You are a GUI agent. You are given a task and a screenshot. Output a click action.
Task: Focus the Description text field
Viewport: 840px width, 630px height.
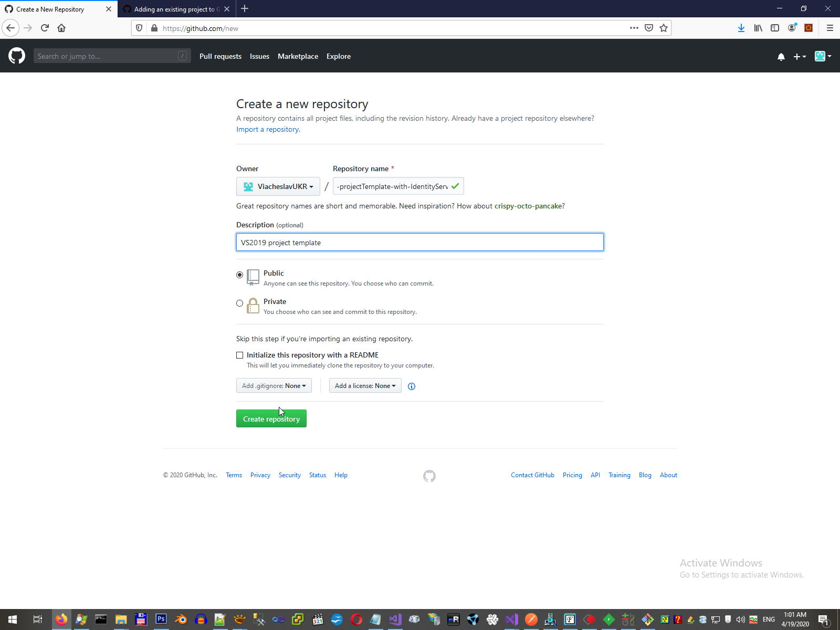(x=420, y=242)
